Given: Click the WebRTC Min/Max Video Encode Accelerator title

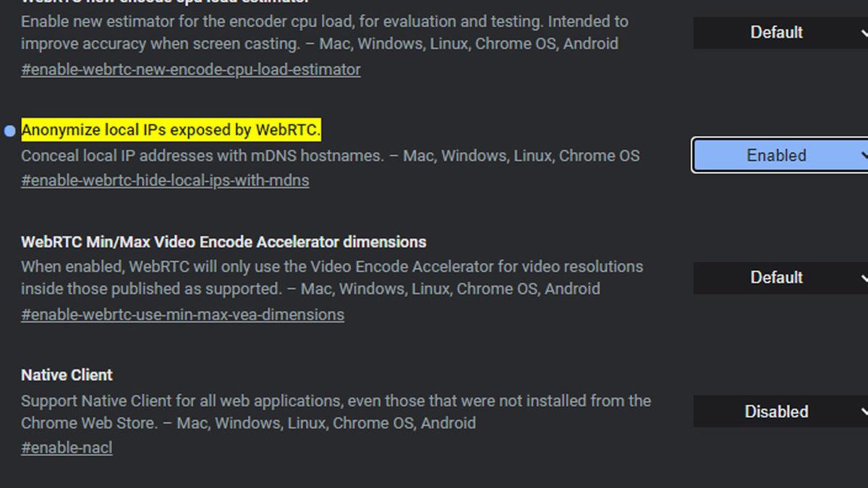Looking at the screenshot, I should pyautogui.click(x=224, y=241).
